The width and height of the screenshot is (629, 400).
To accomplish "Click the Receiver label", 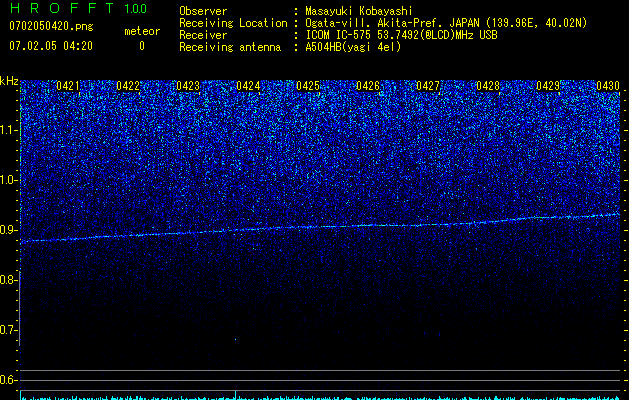I will tap(203, 35).
